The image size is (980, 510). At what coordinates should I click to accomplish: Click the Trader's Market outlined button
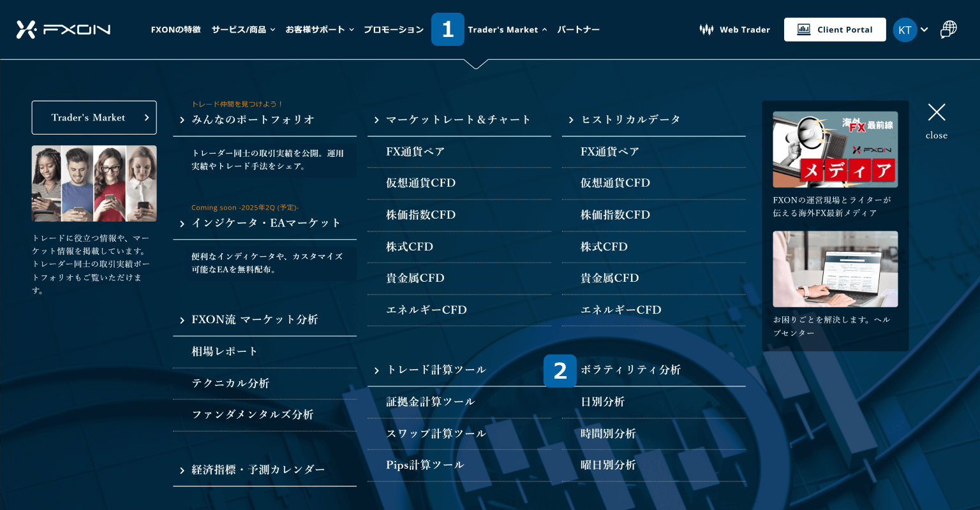[x=94, y=117]
